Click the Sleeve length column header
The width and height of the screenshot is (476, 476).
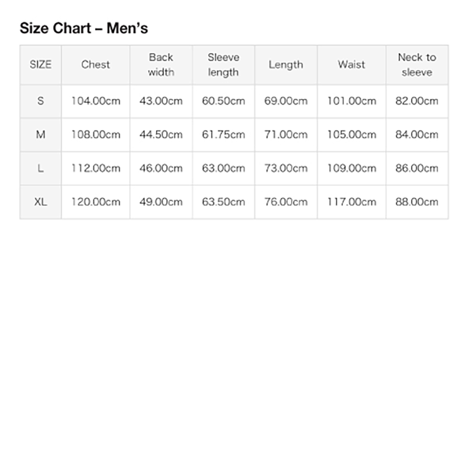223,65
